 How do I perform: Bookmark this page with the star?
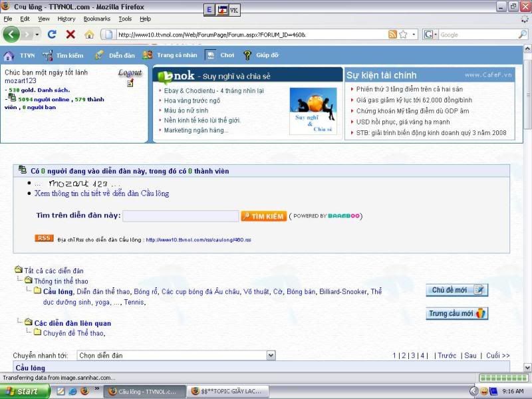[403, 35]
